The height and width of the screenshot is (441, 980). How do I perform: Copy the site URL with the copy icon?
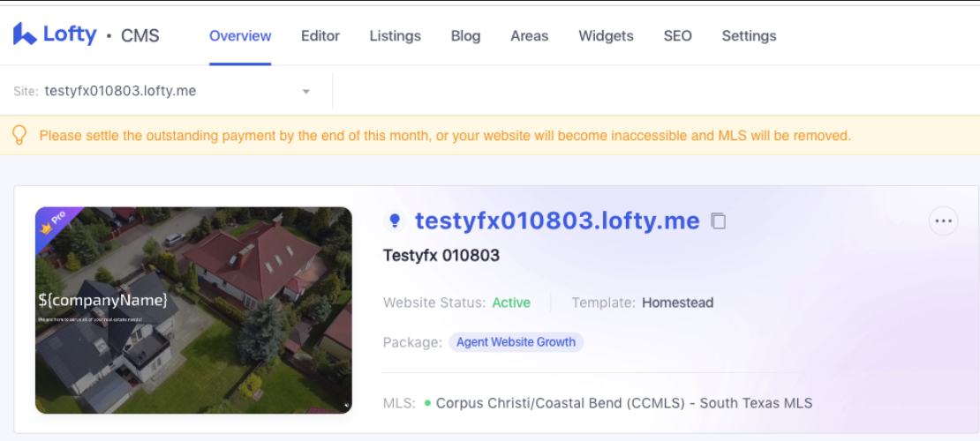point(719,221)
